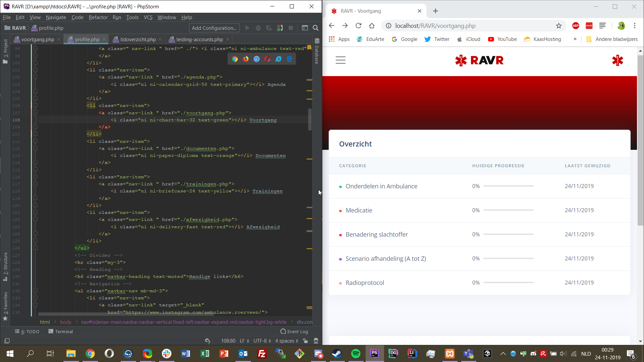Toggle tool window bars in bottom-left corner
Image resolution: width=644 pixels, height=362 pixels.
click(7, 341)
